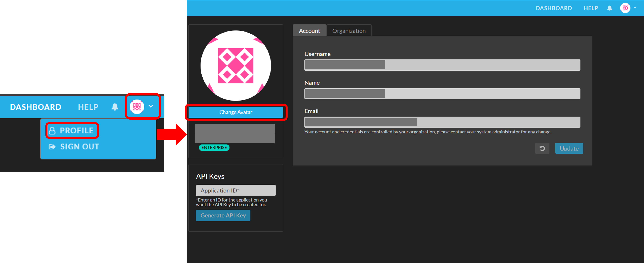Click the Change Avatar button
Viewport: 644px width, 263px height.
236,112
